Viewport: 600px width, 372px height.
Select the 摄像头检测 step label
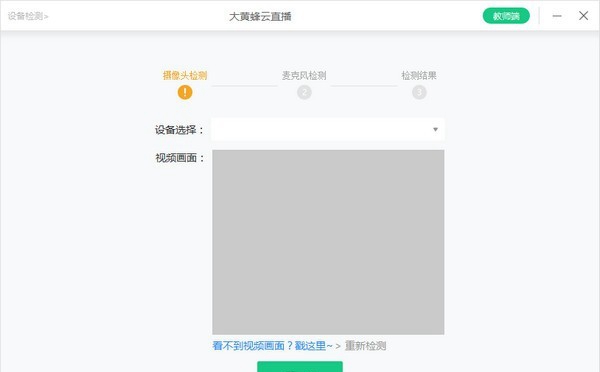185,75
